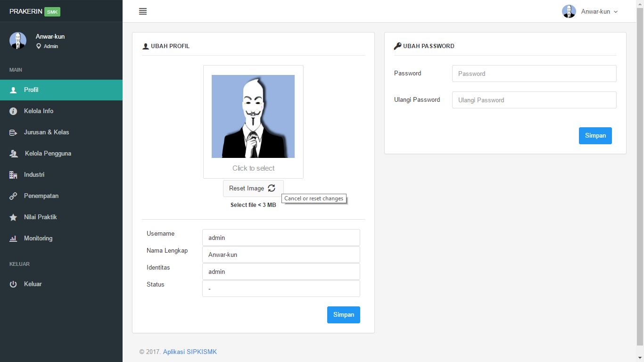Click the Nilai Praktik star icon

[13, 217]
